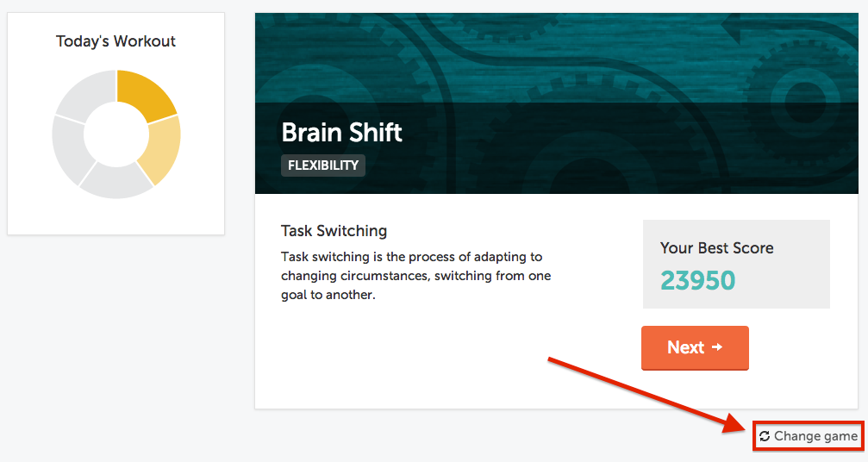Click the white center of the donut chart

click(116, 134)
